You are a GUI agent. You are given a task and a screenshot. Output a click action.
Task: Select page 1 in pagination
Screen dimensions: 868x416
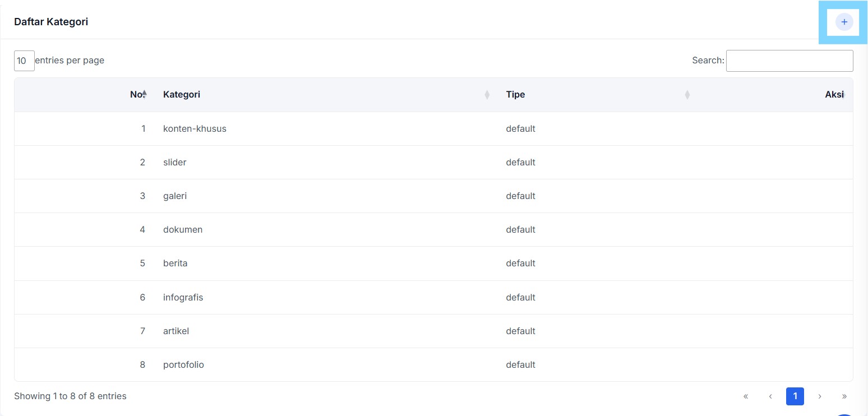(x=795, y=396)
